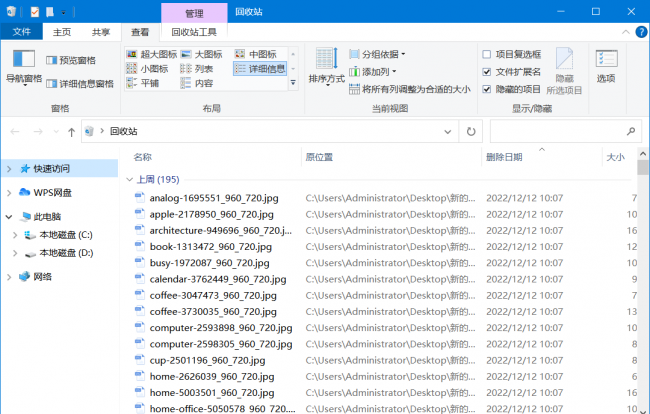Switch to Recycle Bin Tools (回收站工具) tab
Viewport: 650px width, 414px height.
pos(194,32)
